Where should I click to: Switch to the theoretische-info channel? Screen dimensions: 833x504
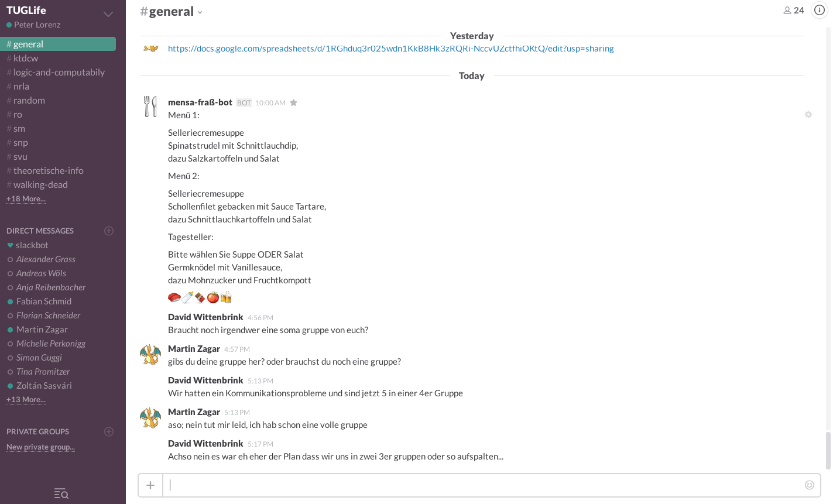(x=48, y=170)
